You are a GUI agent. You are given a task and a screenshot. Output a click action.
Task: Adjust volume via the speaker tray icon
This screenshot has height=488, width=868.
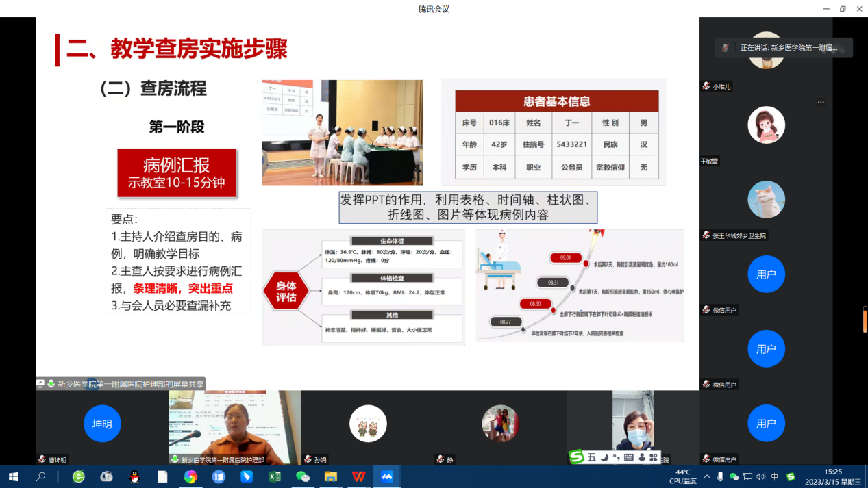tap(761, 476)
